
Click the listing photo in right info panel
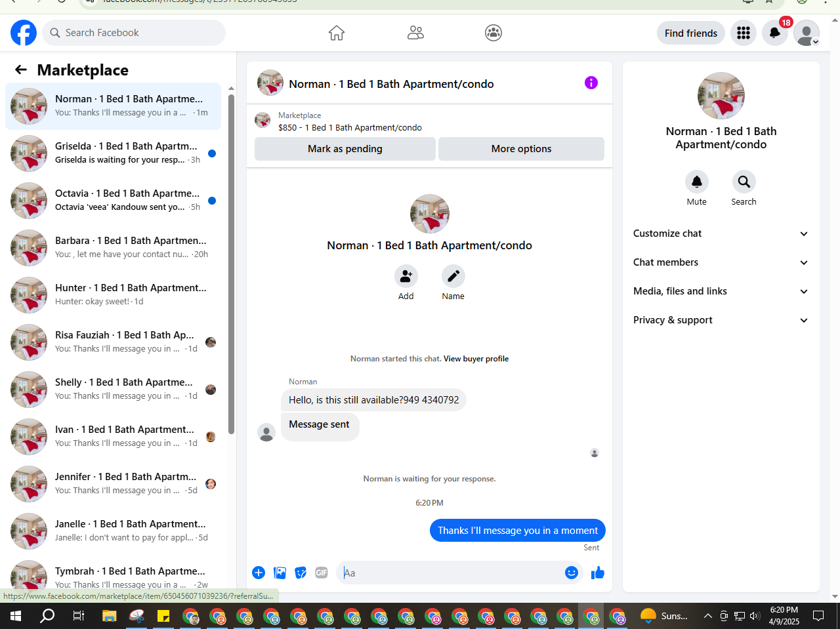click(x=721, y=96)
